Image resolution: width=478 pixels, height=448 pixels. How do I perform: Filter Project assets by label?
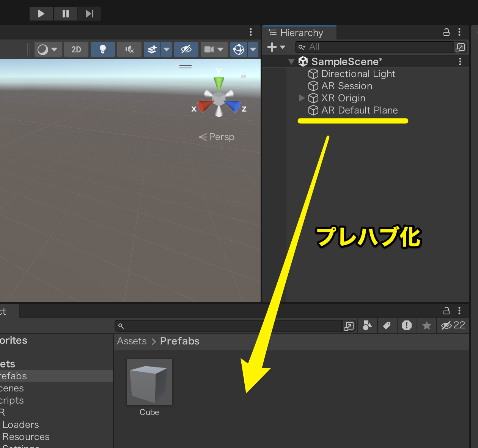pos(387,326)
